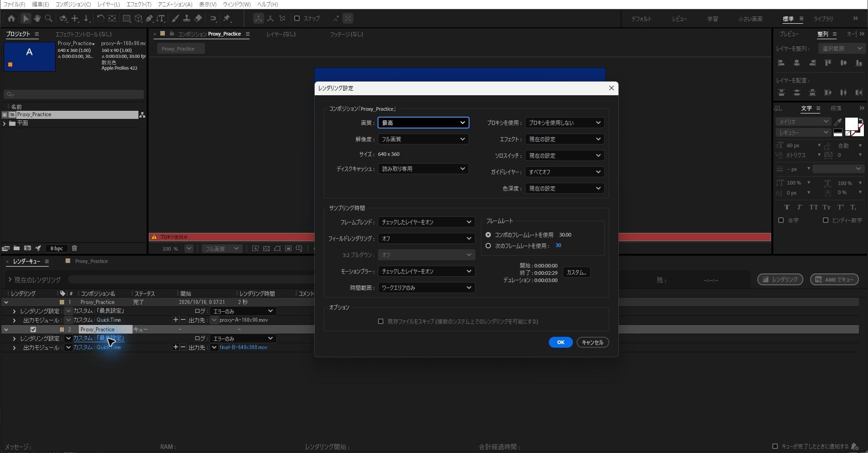
Task: Open the proxy use dropdown
Action: click(x=564, y=123)
